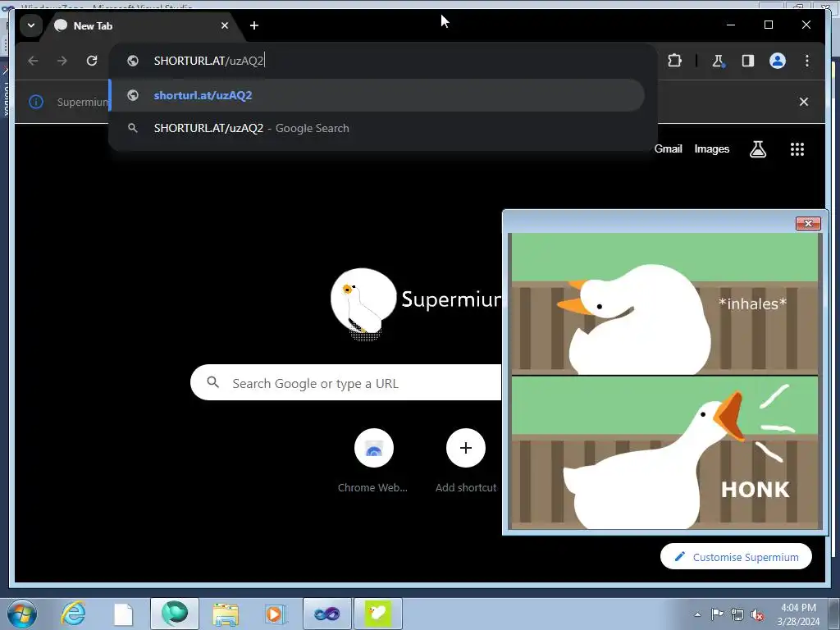Minimize the Supermium browser window
Screen dimensions: 840x630
[x=731, y=25]
